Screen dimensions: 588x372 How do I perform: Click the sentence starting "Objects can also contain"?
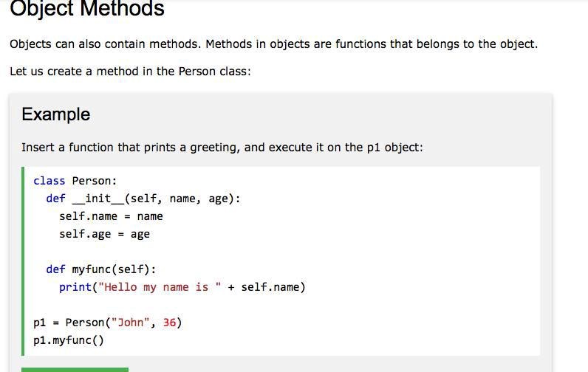pyautogui.click(x=273, y=44)
